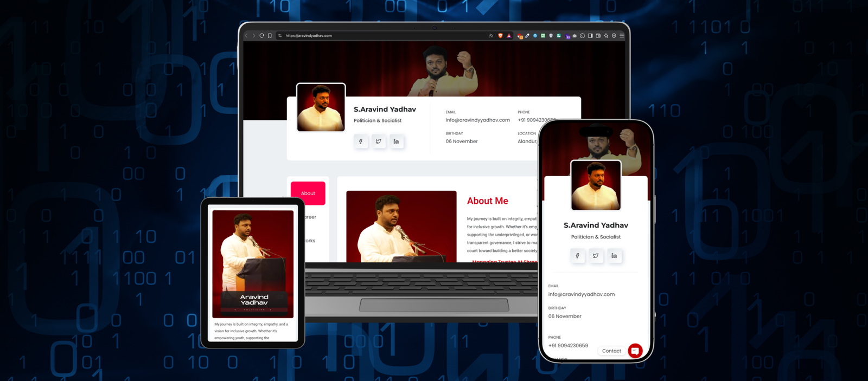Tap the profile photo on the phone
The width and height of the screenshot is (868, 381).
pos(596,185)
